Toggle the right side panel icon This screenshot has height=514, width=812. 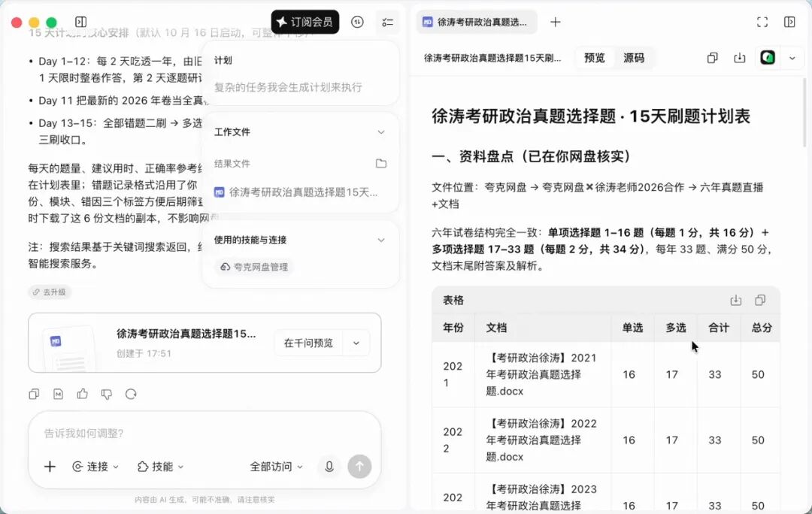click(x=789, y=23)
